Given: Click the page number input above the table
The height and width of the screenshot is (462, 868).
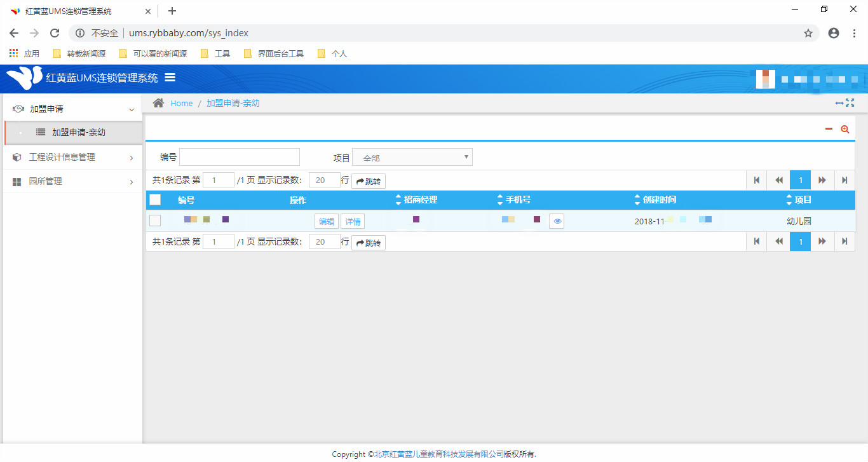Looking at the screenshot, I should [x=219, y=180].
